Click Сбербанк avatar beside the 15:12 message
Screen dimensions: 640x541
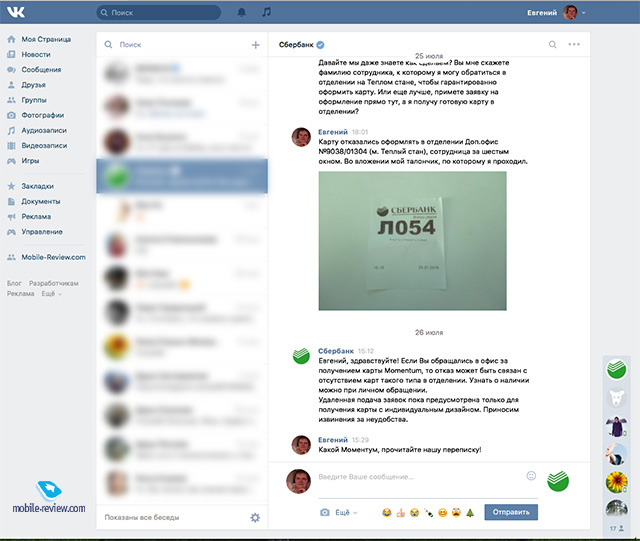tap(301, 356)
